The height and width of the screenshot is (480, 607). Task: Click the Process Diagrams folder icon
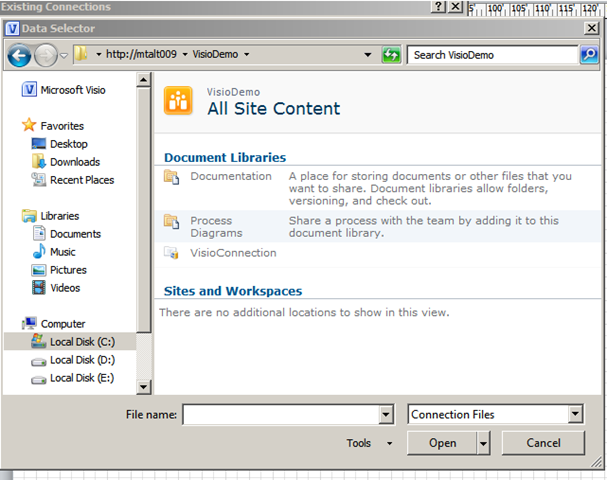click(171, 221)
